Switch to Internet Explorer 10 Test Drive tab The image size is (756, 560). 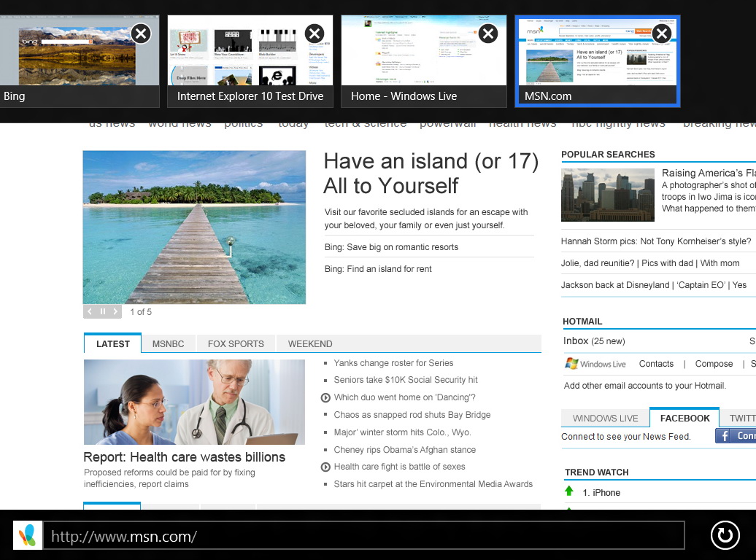pyautogui.click(x=250, y=61)
